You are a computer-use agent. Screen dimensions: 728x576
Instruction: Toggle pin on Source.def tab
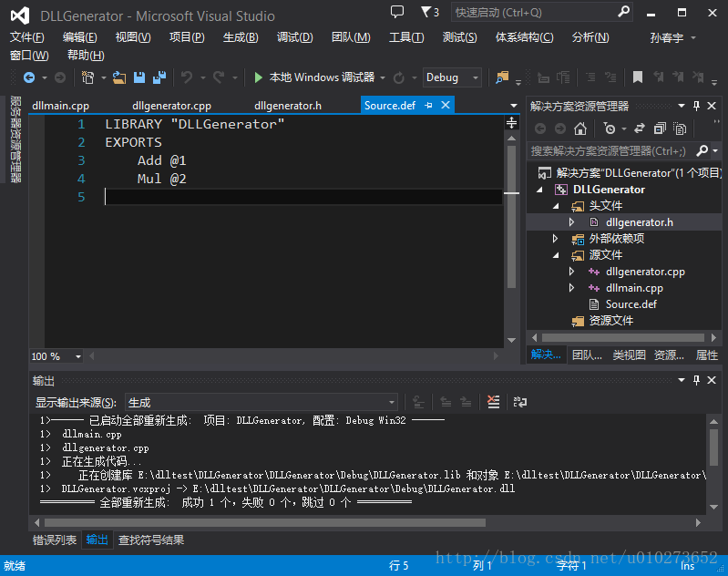pyautogui.click(x=428, y=106)
